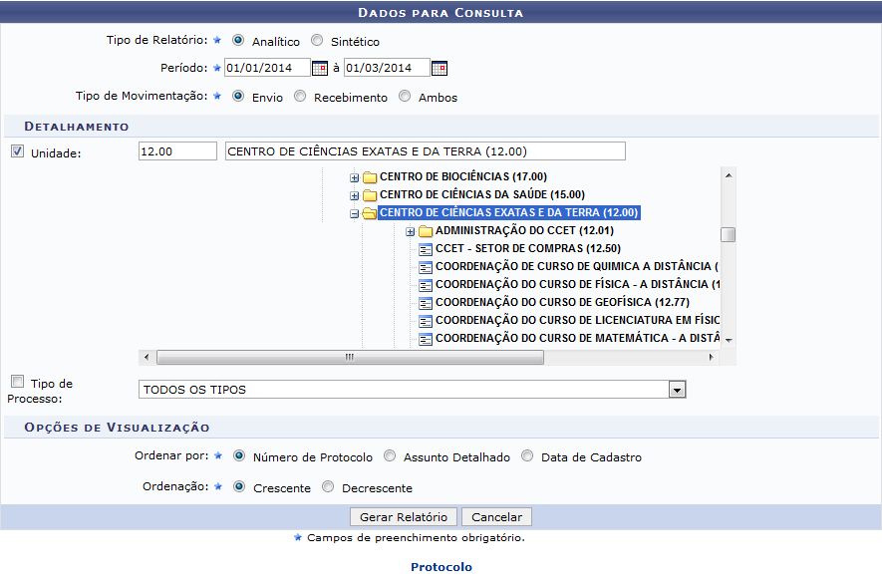The width and height of the screenshot is (882, 588).
Task: Click the Centro de Biociências folder icon
Action: tap(369, 177)
